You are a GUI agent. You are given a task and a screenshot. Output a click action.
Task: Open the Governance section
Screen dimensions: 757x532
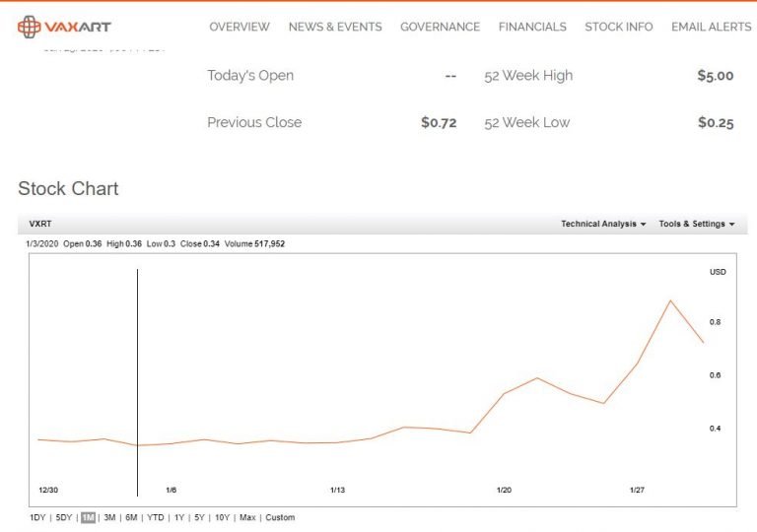pos(440,27)
